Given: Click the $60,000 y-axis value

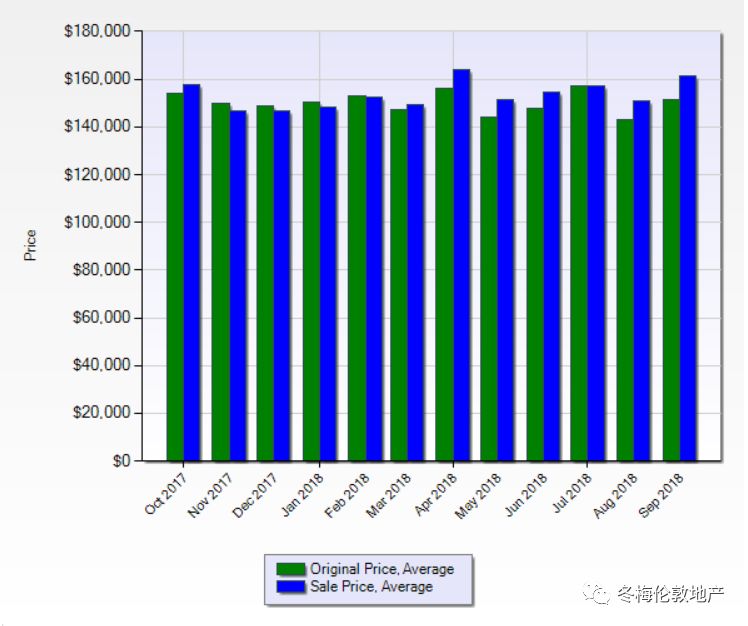Looking at the screenshot, I should pos(102,317).
